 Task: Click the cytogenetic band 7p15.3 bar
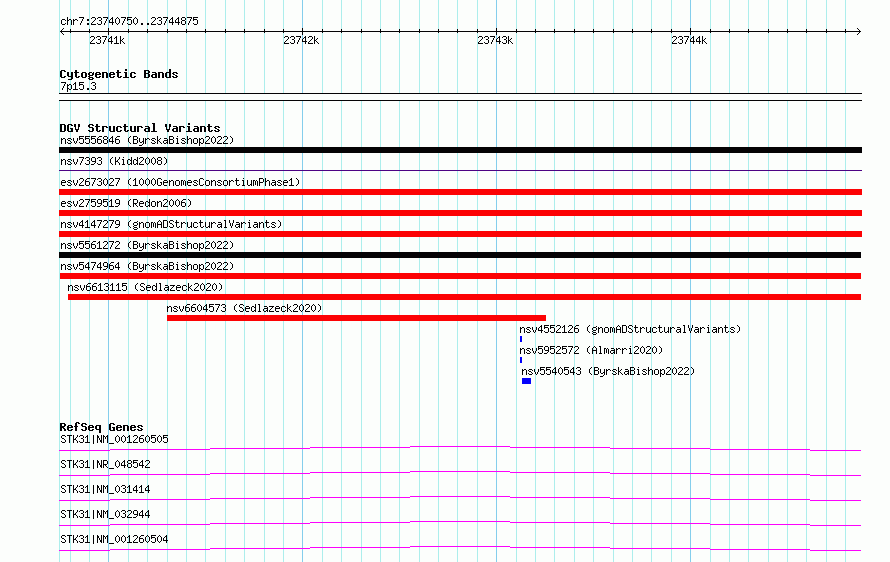pos(460,97)
